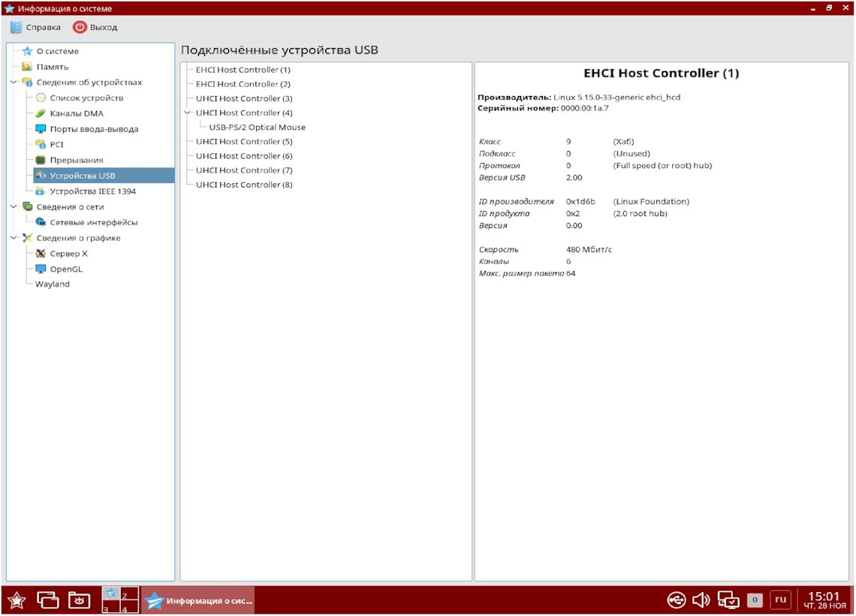
Task: Switch keyboard layout via ru indicator
Action: tap(780, 599)
